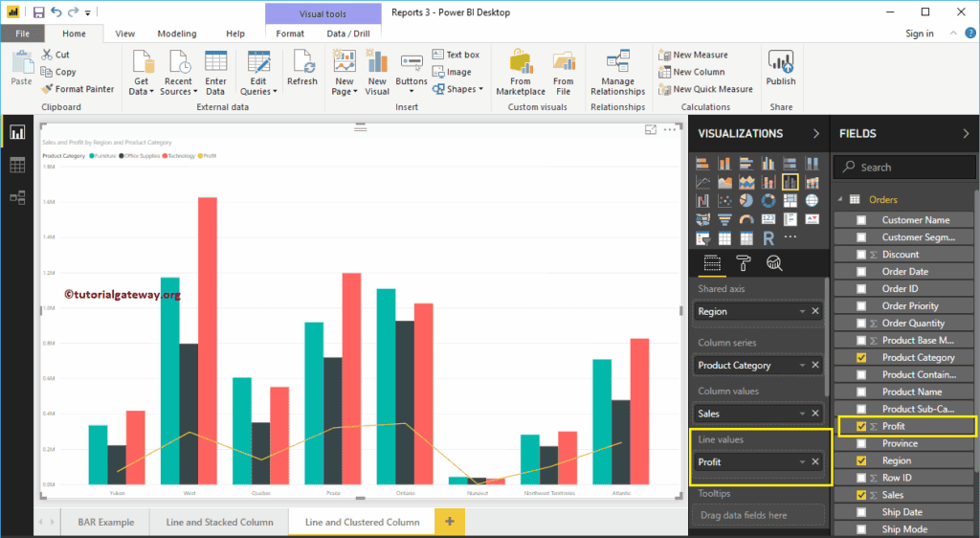The width and height of the screenshot is (980, 538).
Task: Check the Discount field checkbox
Action: pos(861,255)
